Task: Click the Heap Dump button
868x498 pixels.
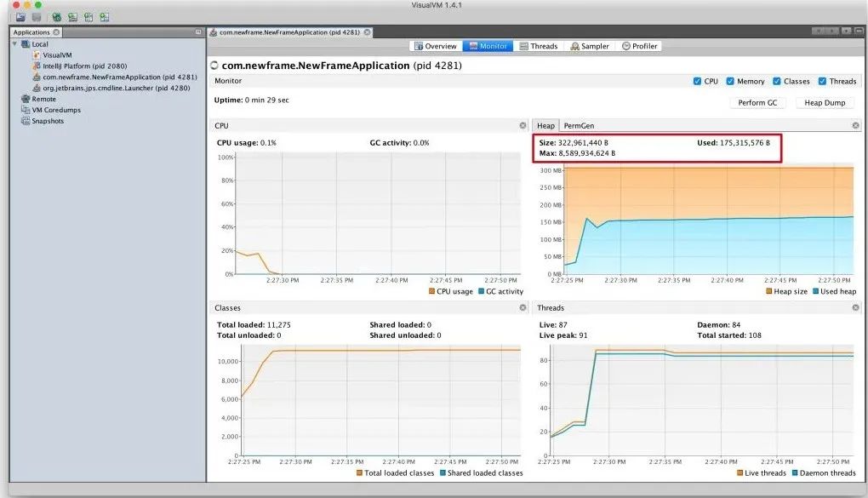Action: (825, 102)
